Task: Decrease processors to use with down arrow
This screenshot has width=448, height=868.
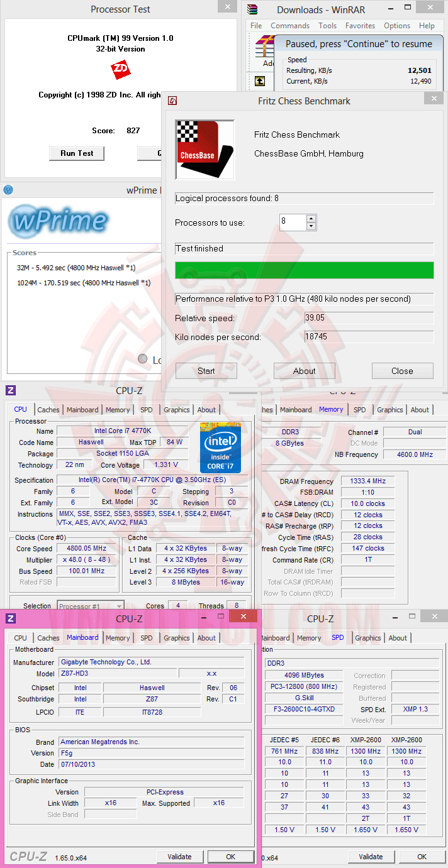Action: (311, 226)
